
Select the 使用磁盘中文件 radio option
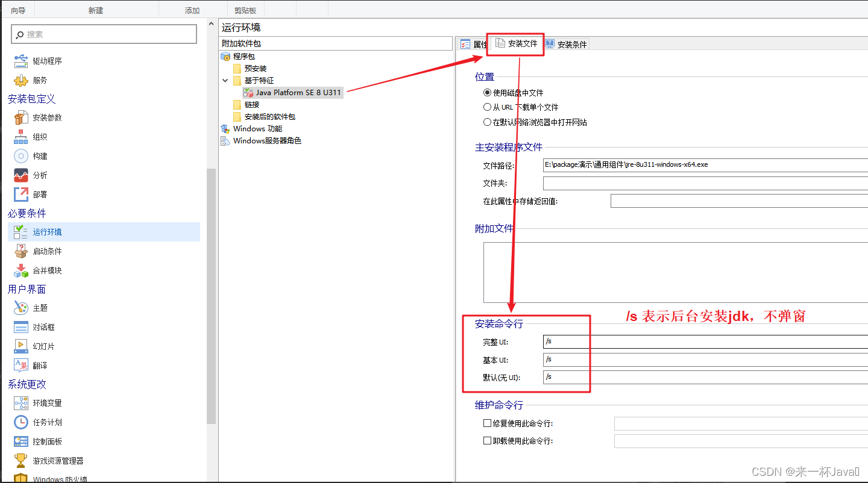tap(488, 93)
